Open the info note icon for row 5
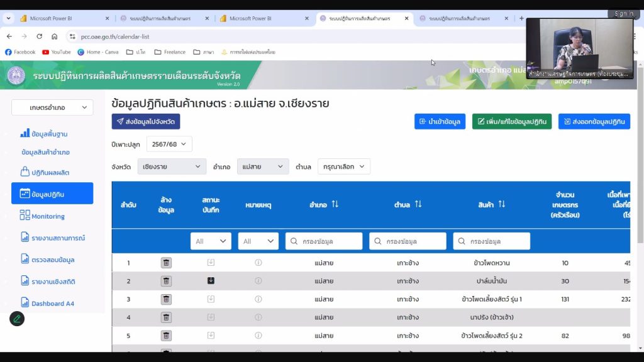This screenshot has width=644, height=362. pos(258,336)
